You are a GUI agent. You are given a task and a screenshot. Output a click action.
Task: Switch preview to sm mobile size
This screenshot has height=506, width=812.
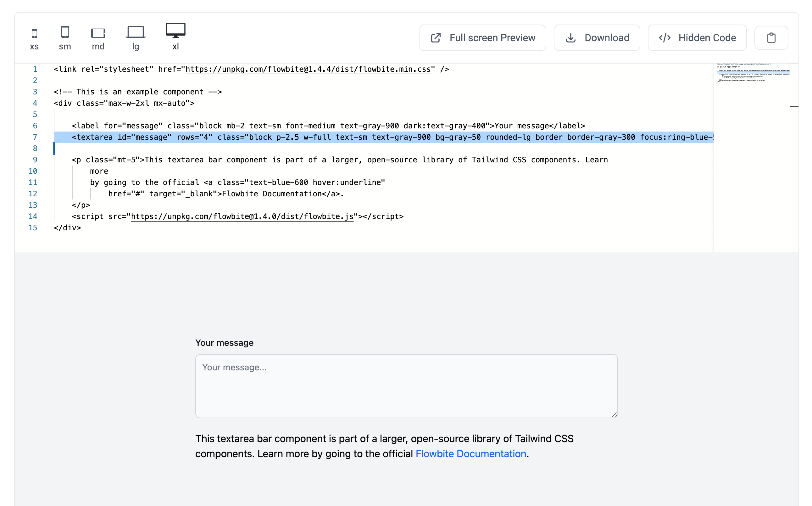coord(65,32)
